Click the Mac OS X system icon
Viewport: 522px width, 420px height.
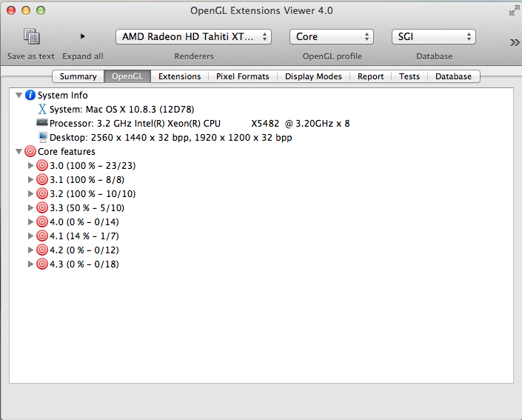[x=42, y=109]
